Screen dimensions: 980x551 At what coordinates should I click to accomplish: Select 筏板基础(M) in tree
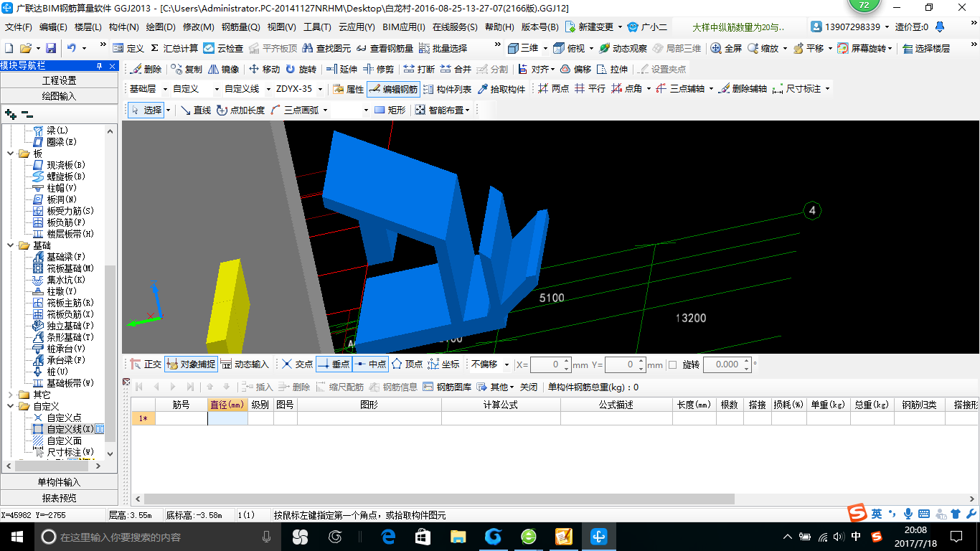click(x=64, y=268)
